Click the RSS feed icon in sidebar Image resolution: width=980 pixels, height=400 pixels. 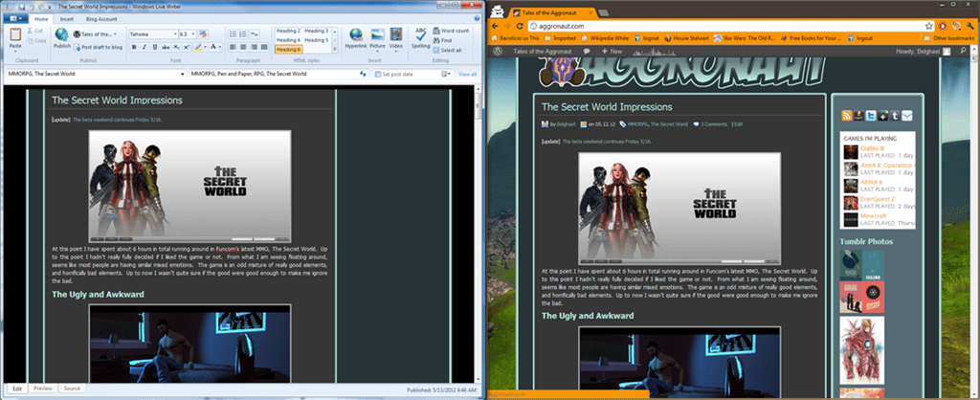tap(847, 116)
